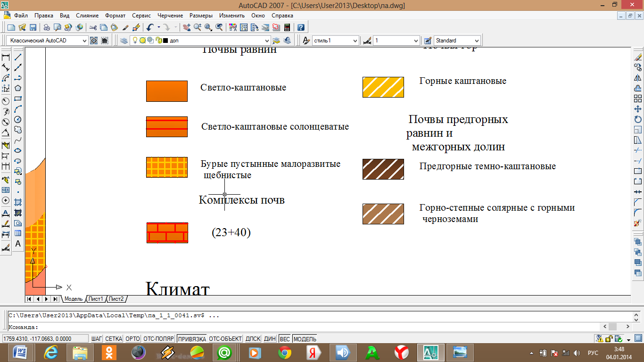Viewport: 644px width, 362px height.
Task: Select the Revision Cloud tool
Action: tap(18, 130)
